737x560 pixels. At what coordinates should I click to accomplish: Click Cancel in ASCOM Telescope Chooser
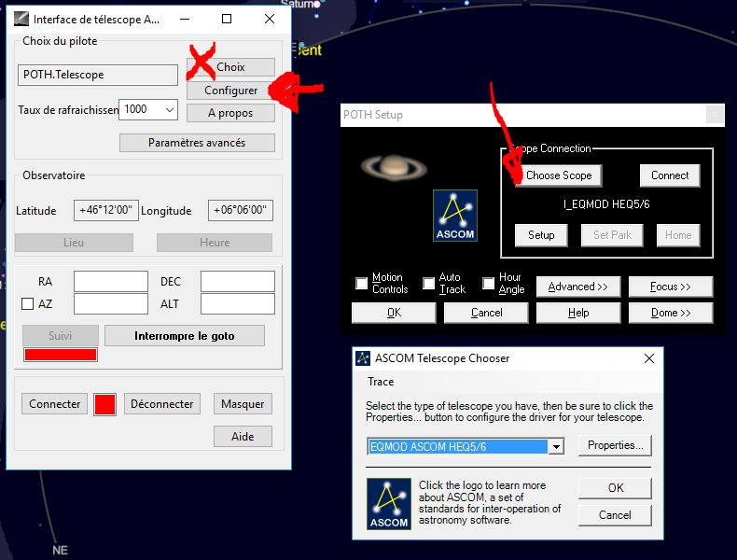pos(615,515)
